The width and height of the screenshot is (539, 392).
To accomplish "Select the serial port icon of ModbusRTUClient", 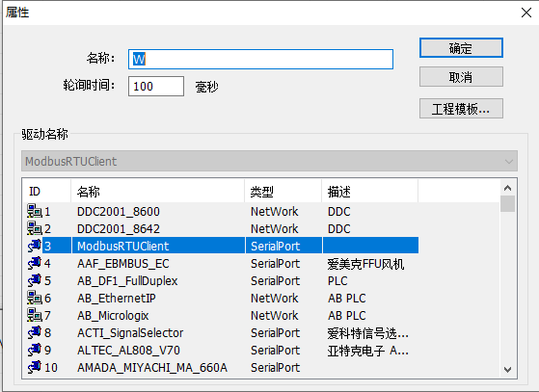I will (x=35, y=246).
